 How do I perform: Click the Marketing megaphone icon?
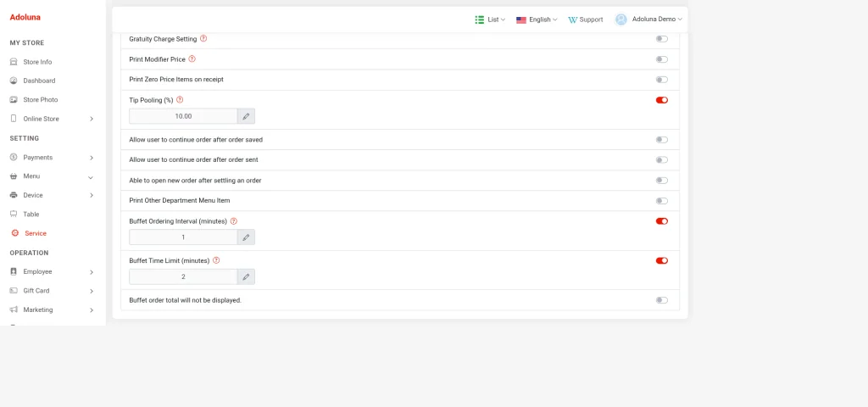[14, 309]
